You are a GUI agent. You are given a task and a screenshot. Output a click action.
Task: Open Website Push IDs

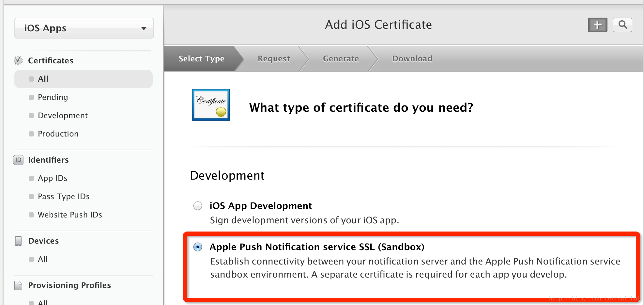[70, 215]
